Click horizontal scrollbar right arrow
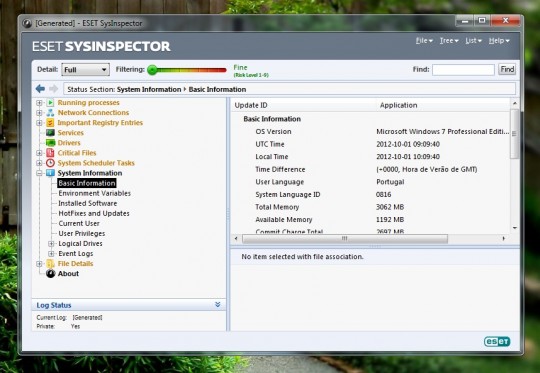 tap(504, 238)
